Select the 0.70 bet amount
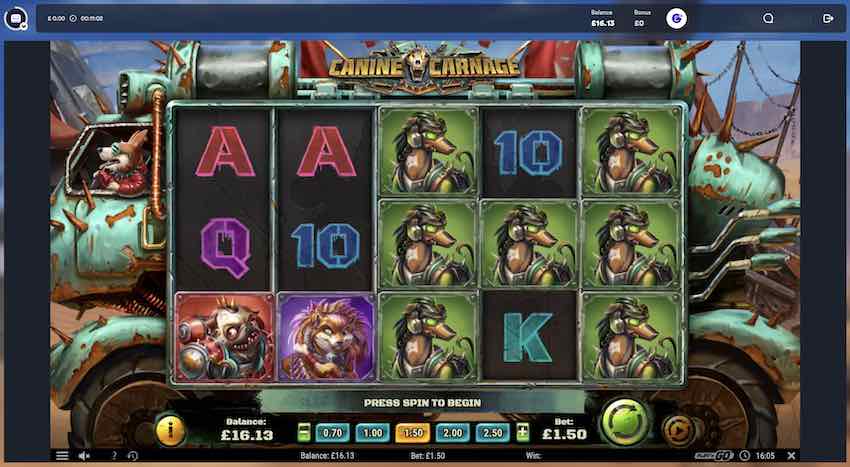Image resolution: width=850 pixels, height=467 pixels. click(x=332, y=433)
